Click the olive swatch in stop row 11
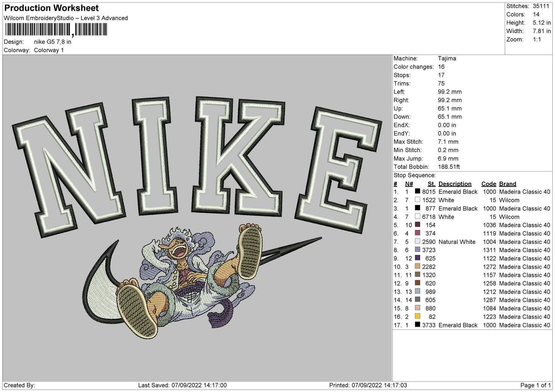Screen dimensions: 555x392 click(x=417, y=275)
